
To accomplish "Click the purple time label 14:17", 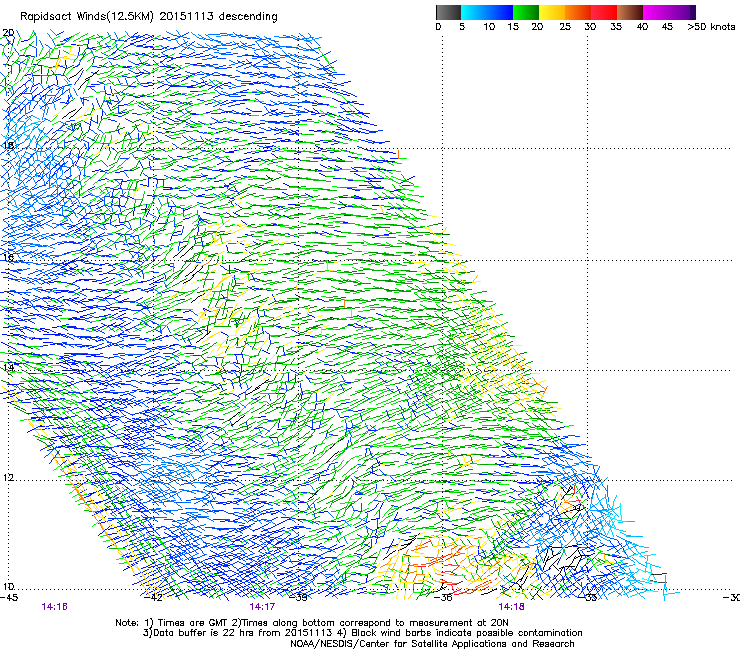I will click(x=262, y=607).
